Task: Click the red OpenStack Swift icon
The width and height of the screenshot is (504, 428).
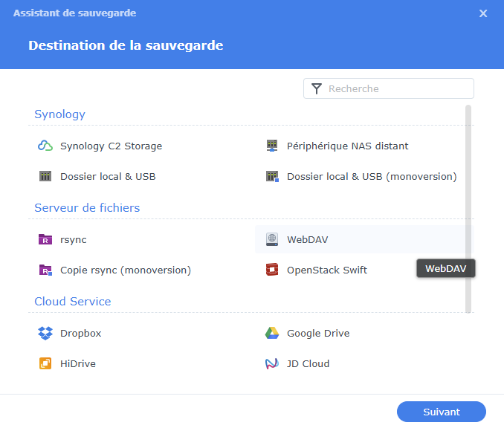Action: coord(272,270)
